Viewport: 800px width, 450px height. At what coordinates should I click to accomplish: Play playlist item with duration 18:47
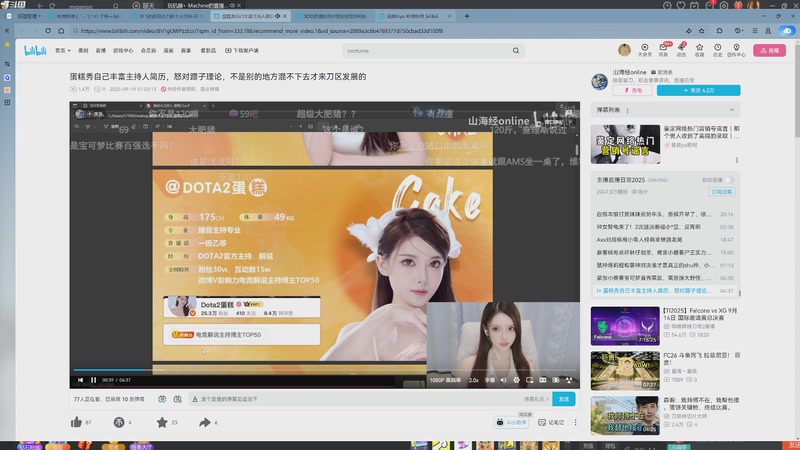(x=665, y=239)
